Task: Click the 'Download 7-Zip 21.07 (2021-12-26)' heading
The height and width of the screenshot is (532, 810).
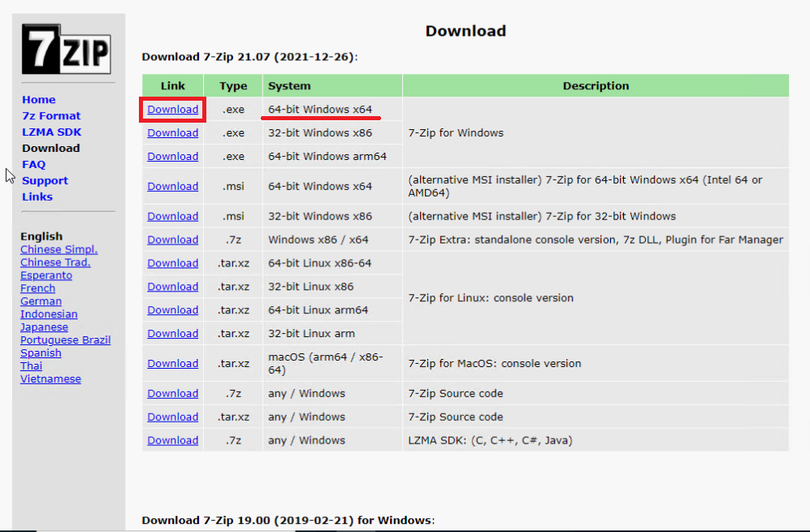Action: click(x=249, y=57)
